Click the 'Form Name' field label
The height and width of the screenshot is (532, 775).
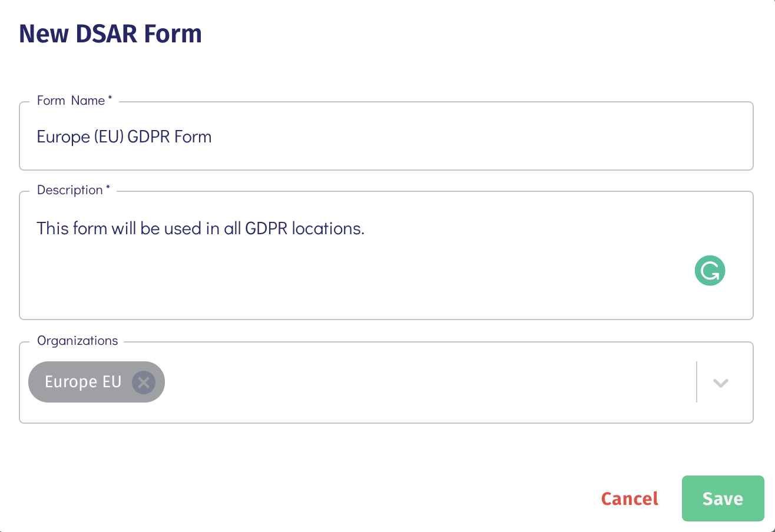pyautogui.click(x=71, y=101)
